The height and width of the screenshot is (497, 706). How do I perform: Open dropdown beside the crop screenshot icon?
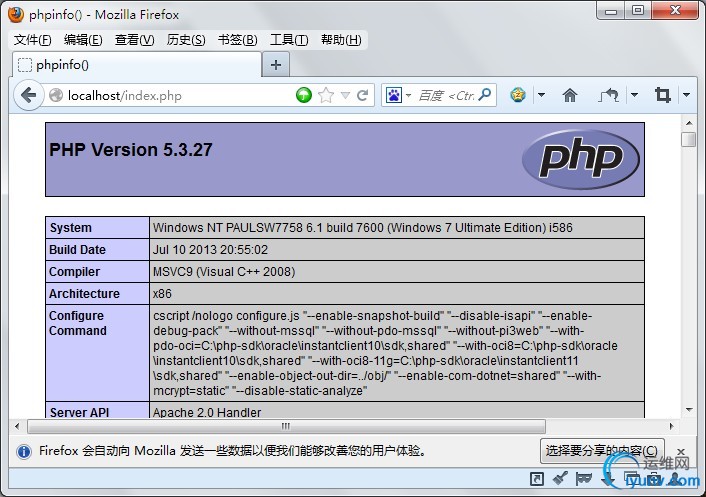[x=686, y=95]
